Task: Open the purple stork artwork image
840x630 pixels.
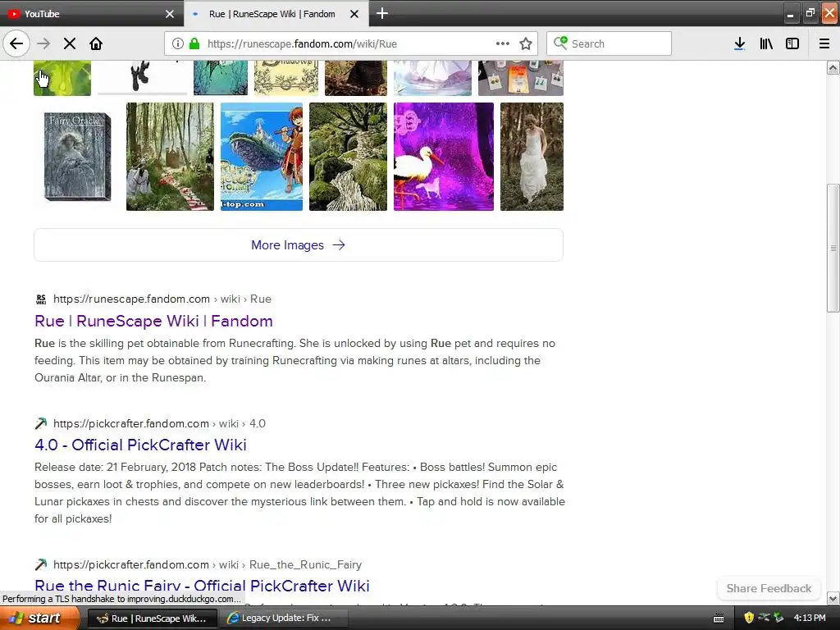Action: tap(444, 157)
